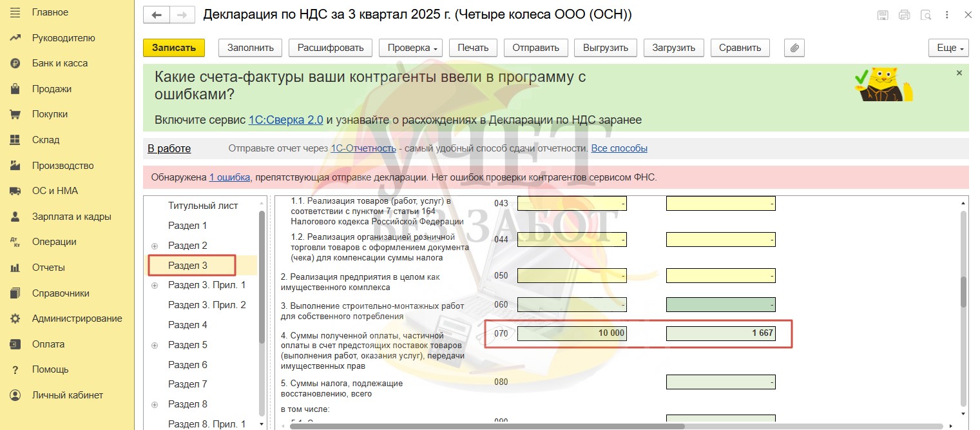Open the Проверка dropdown button
This screenshot has height=430, width=980.
(411, 48)
